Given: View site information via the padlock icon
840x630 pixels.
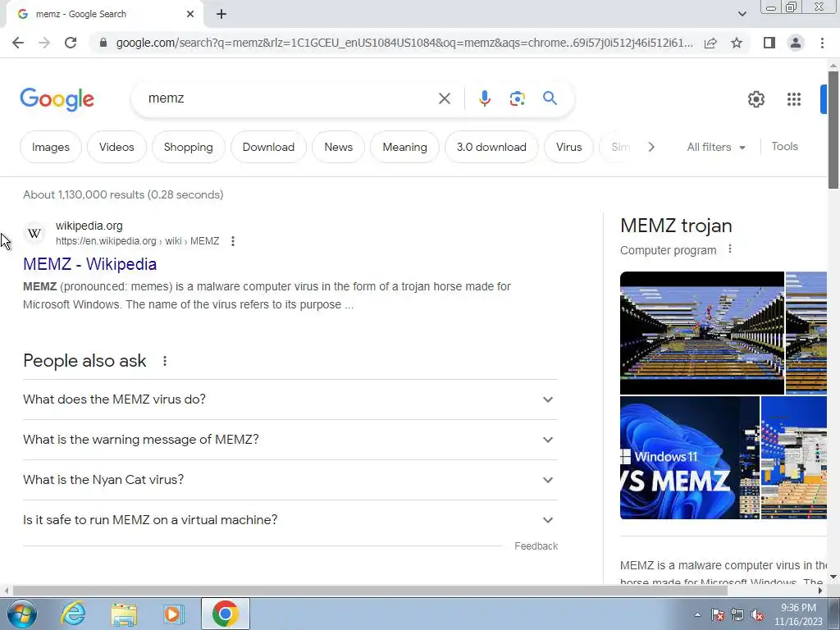Looking at the screenshot, I should (x=103, y=43).
